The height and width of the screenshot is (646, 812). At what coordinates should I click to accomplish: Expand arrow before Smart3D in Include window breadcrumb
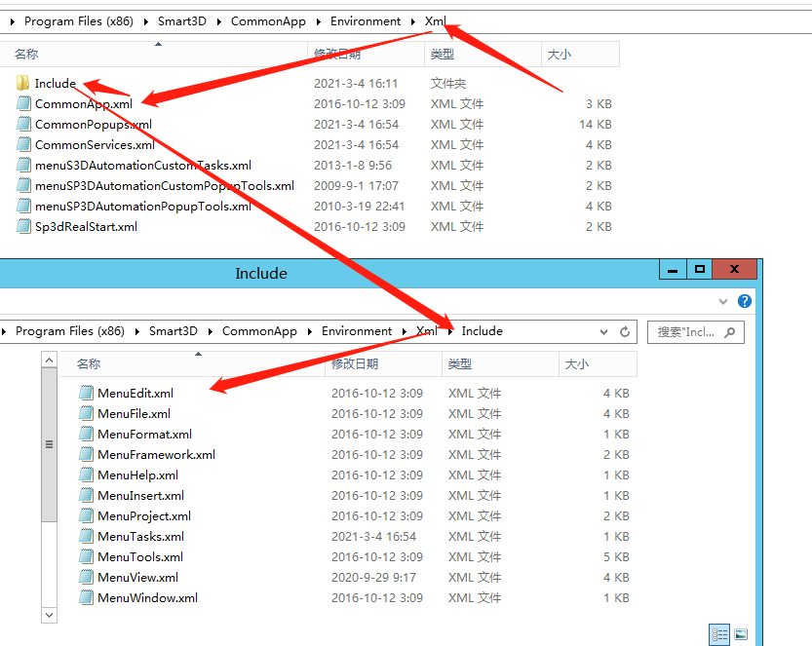point(137,331)
